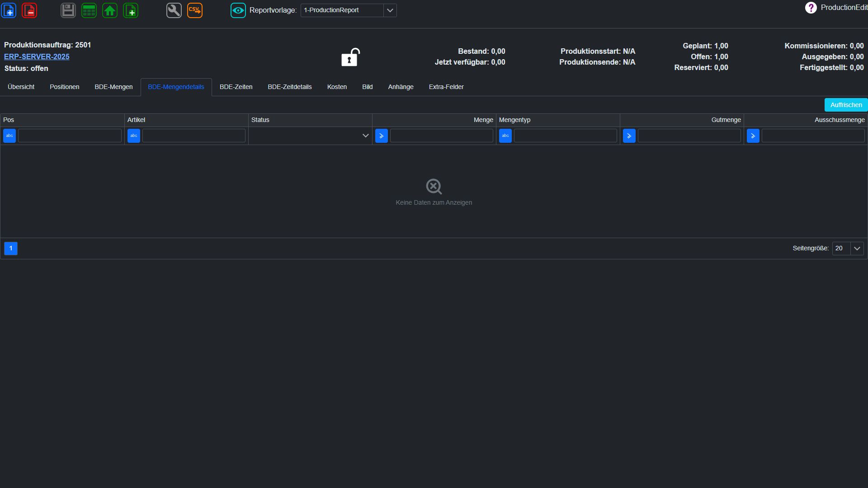
Task: Focus the Gutmenge filter input field
Action: pyautogui.click(x=689, y=136)
